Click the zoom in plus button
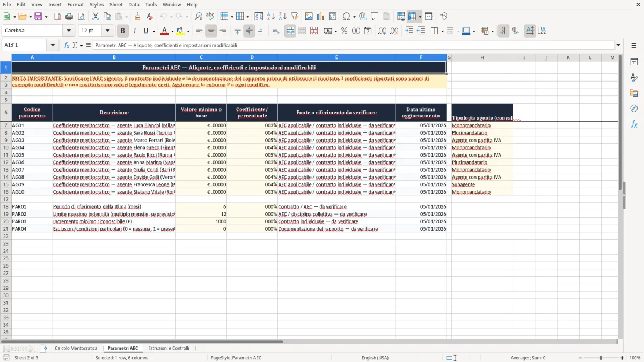 [623, 358]
